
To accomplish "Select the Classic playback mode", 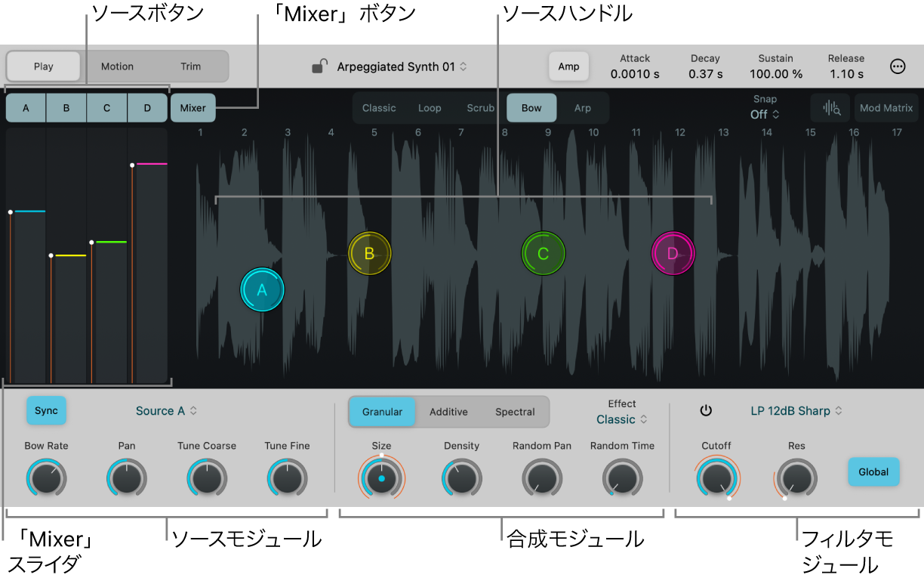I will (x=379, y=108).
